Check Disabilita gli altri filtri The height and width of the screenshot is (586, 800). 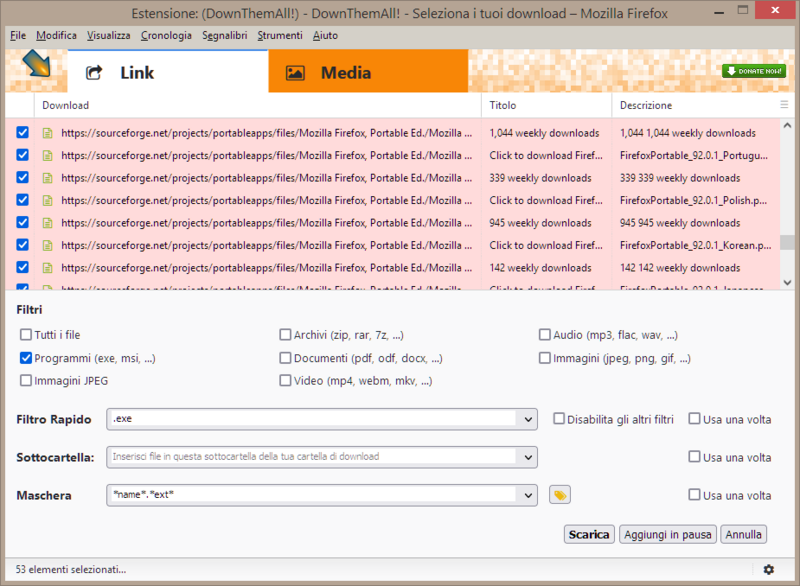pos(559,419)
